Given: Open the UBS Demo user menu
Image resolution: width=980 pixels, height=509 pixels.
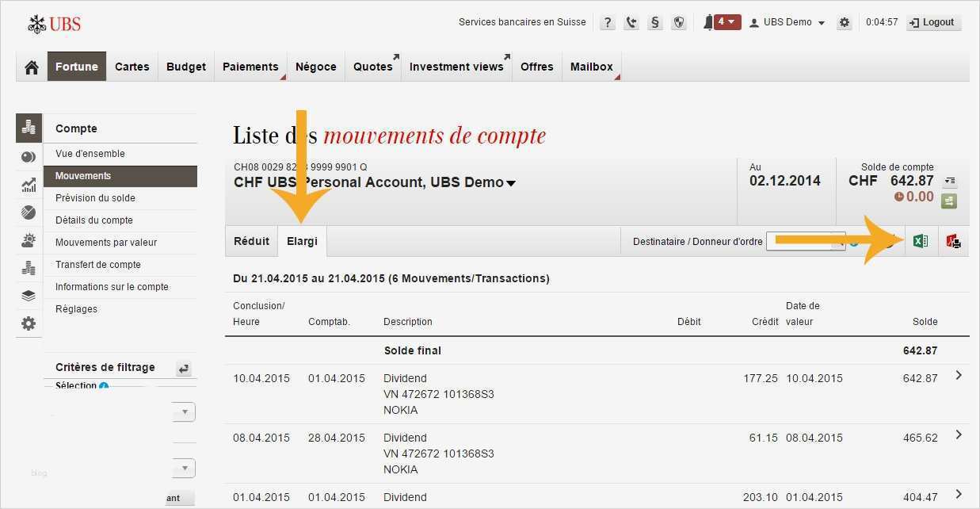Looking at the screenshot, I should pyautogui.click(x=787, y=22).
